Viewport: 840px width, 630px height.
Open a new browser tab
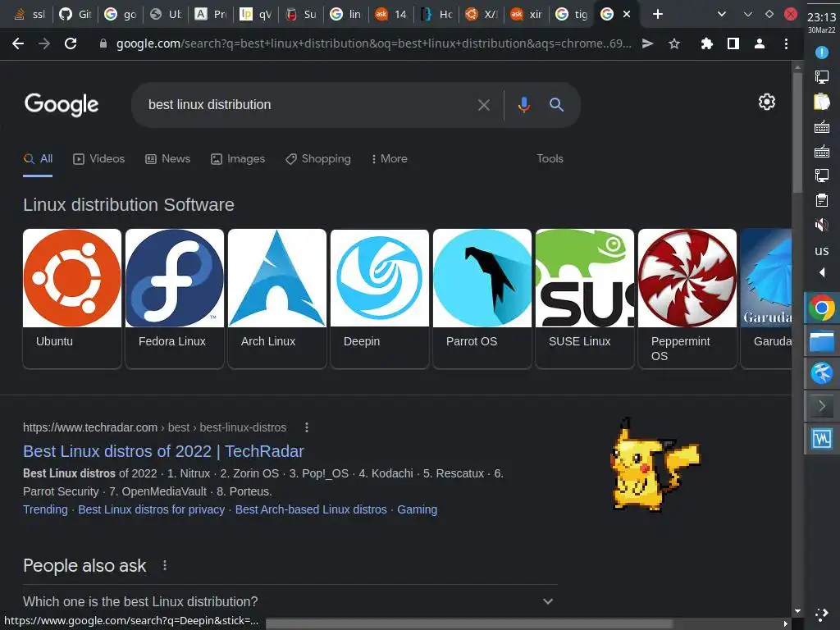(658, 15)
